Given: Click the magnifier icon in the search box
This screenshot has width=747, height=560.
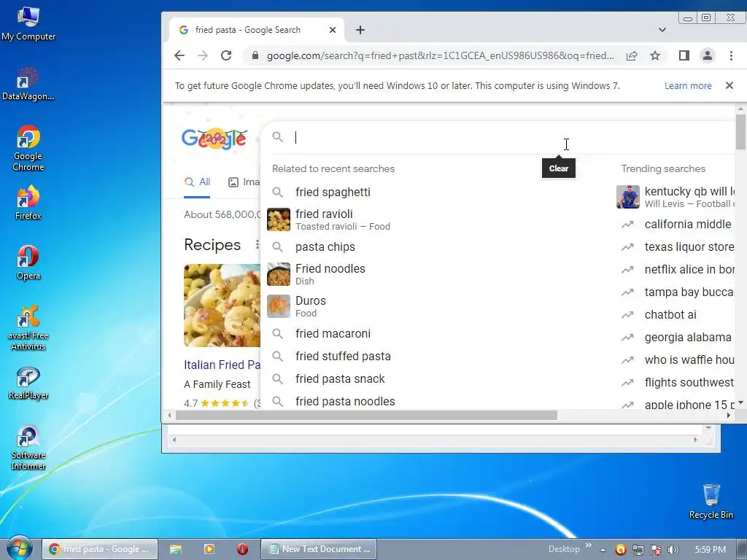Looking at the screenshot, I should point(278,137).
